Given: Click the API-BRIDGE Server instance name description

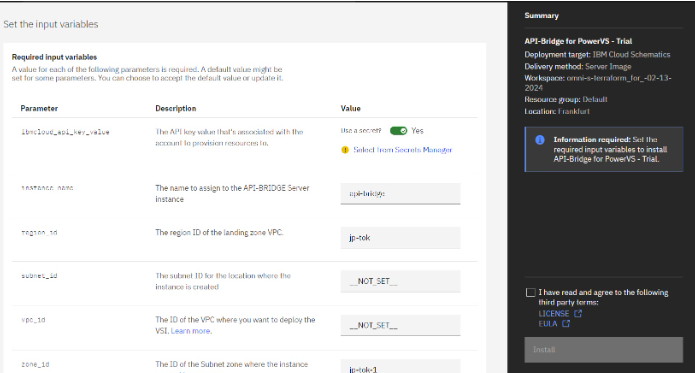Looking at the screenshot, I should click(x=232, y=194).
